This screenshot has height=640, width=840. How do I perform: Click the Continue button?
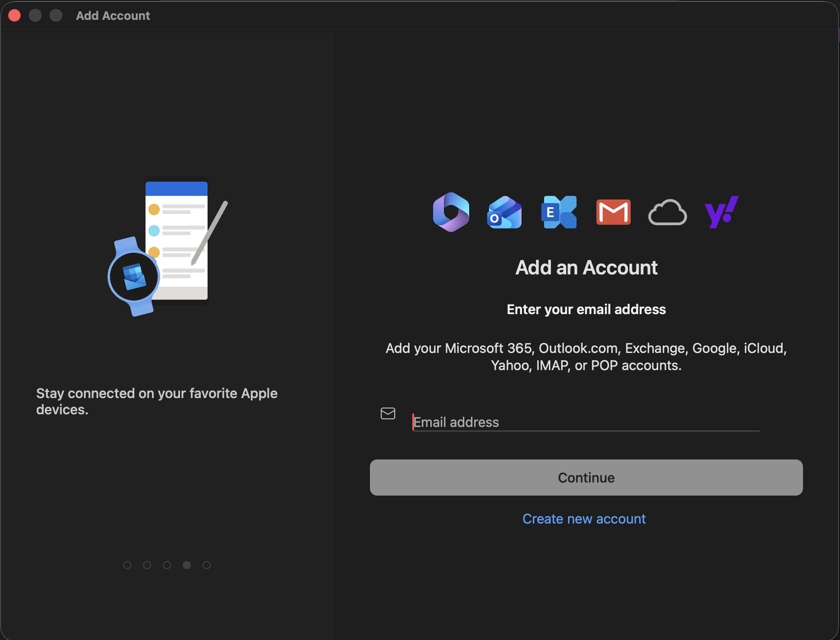(x=586, y=478)
